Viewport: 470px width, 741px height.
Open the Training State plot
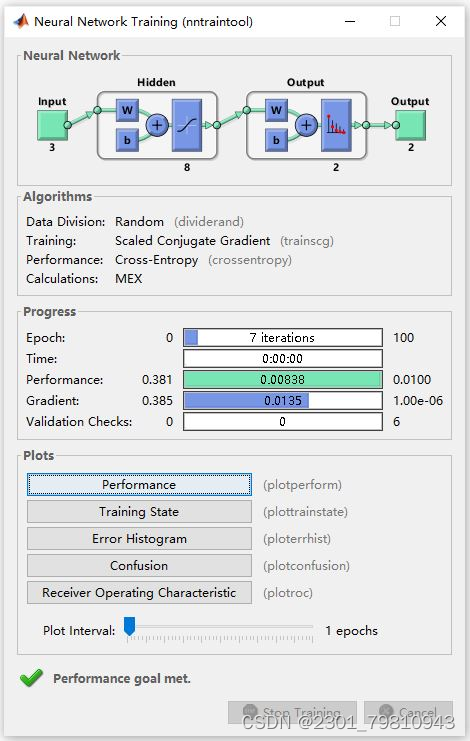(139, 512)
